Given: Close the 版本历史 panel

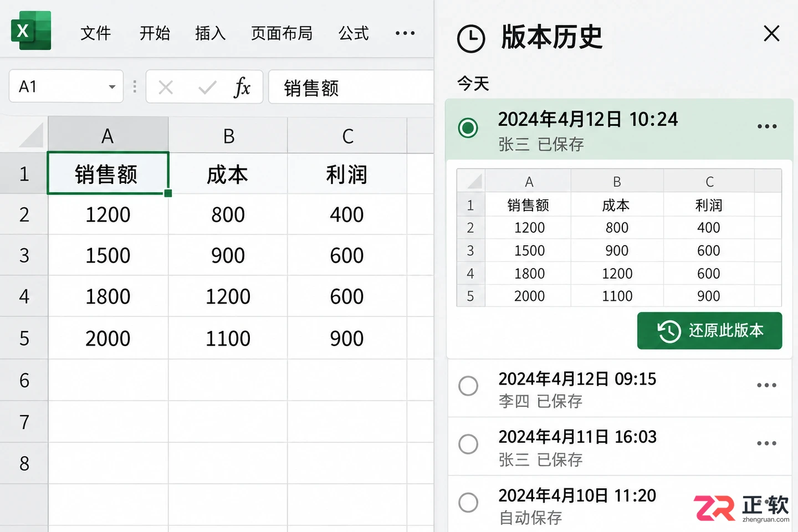Looking at the screenshot, I should tap(771, 33).
